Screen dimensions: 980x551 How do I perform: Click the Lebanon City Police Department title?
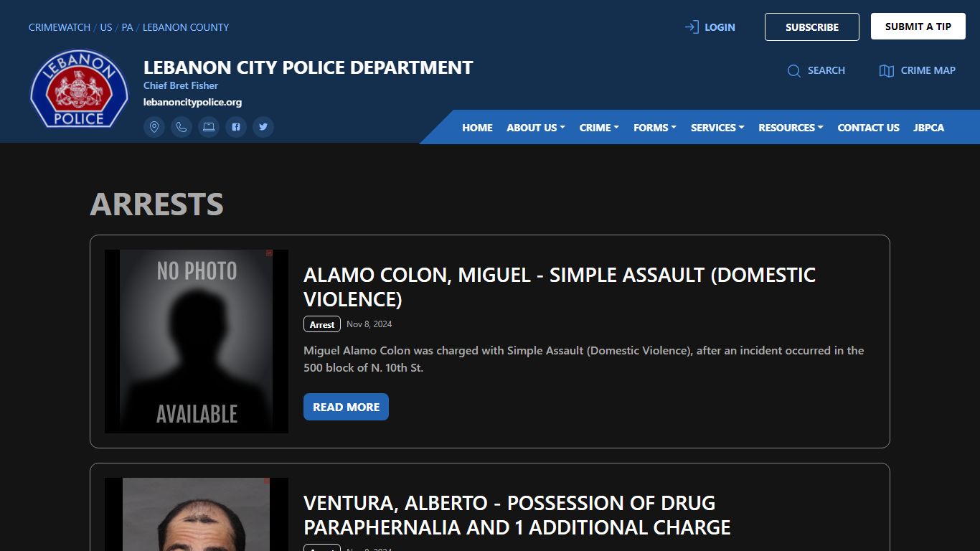click(x=308, y=67)
